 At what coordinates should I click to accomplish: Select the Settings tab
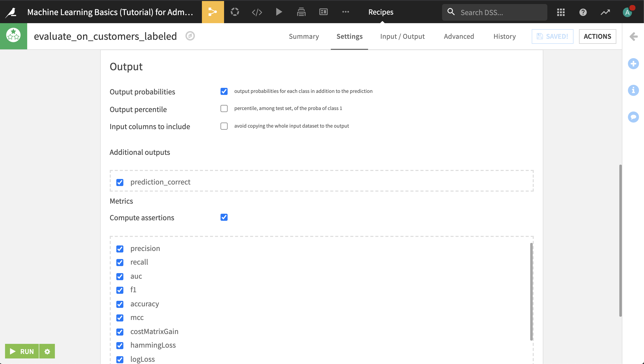pyautogui.click(x=349, y=36)
